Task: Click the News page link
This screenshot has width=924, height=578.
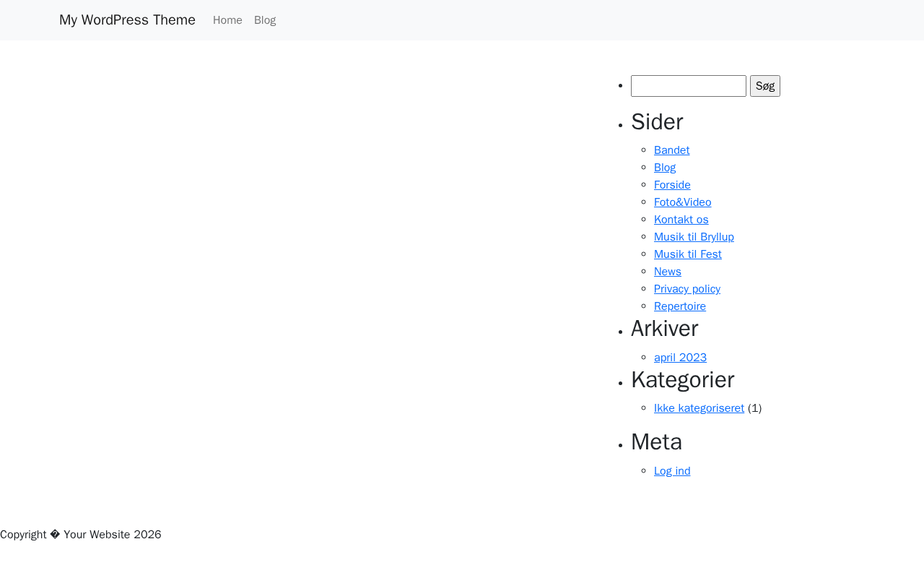Action: pyautogui.click(x=667, y=272)
